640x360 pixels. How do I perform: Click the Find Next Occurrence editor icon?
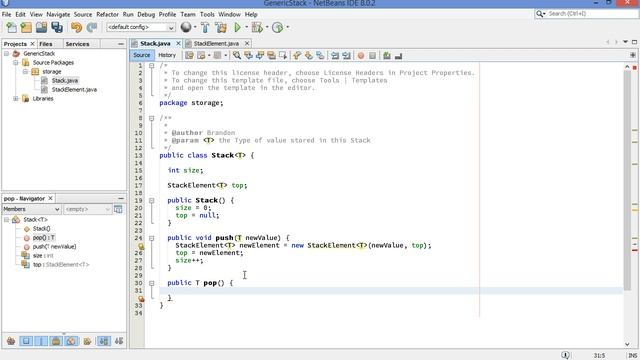(x=260, y=55)
